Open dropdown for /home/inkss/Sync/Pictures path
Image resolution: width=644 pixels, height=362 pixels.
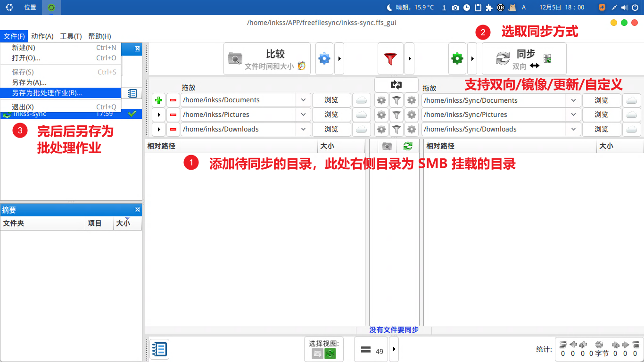tap(573, 115)
